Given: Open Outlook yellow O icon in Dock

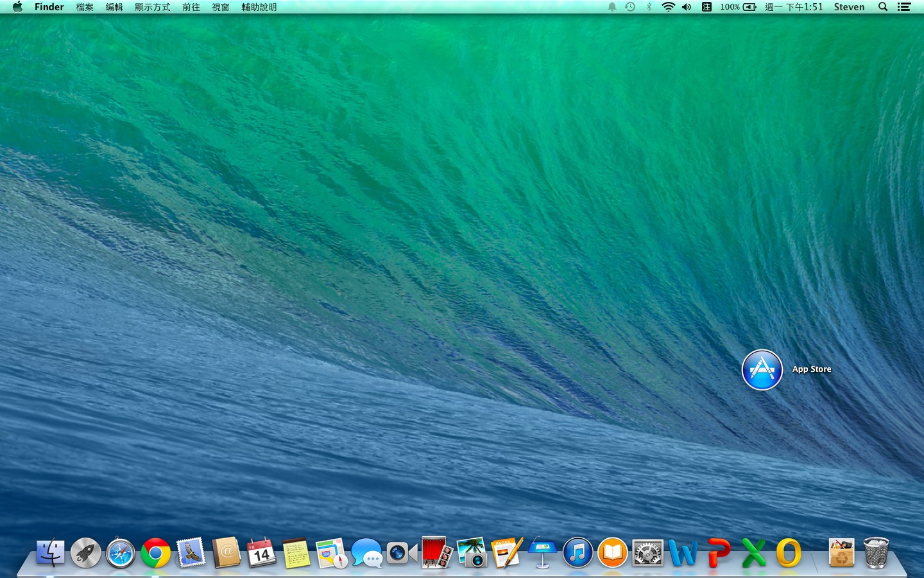Looking at the screenshot, I should (789, 552).
